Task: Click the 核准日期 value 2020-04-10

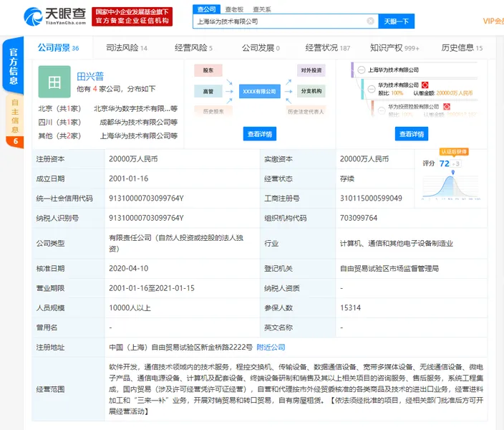Action: 129,269
